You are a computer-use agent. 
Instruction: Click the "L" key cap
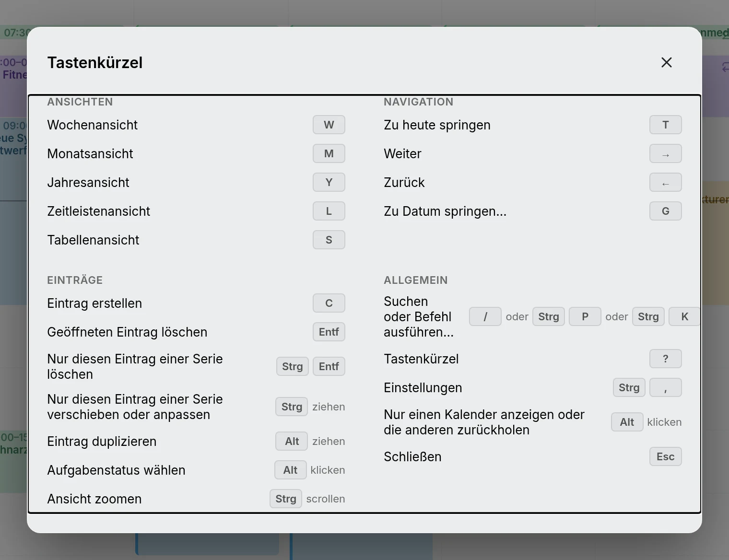tap(329, 211)
